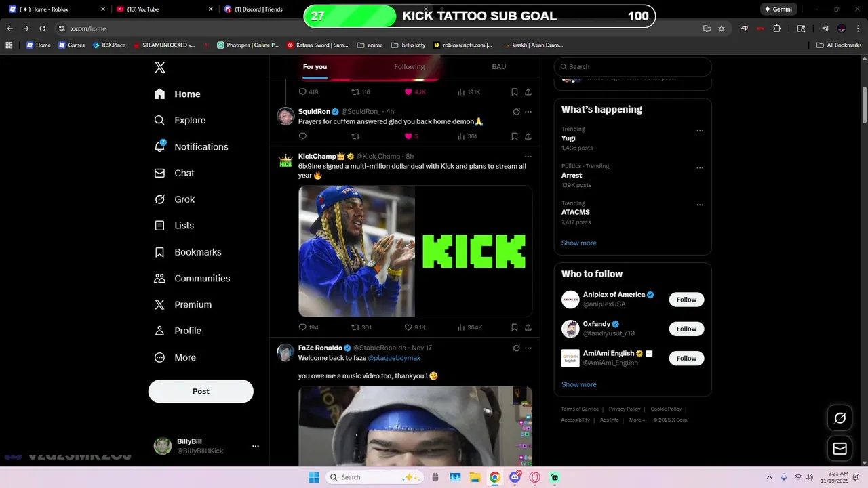
Task: Open BillyBill account options menu
Action: point(256,446)
